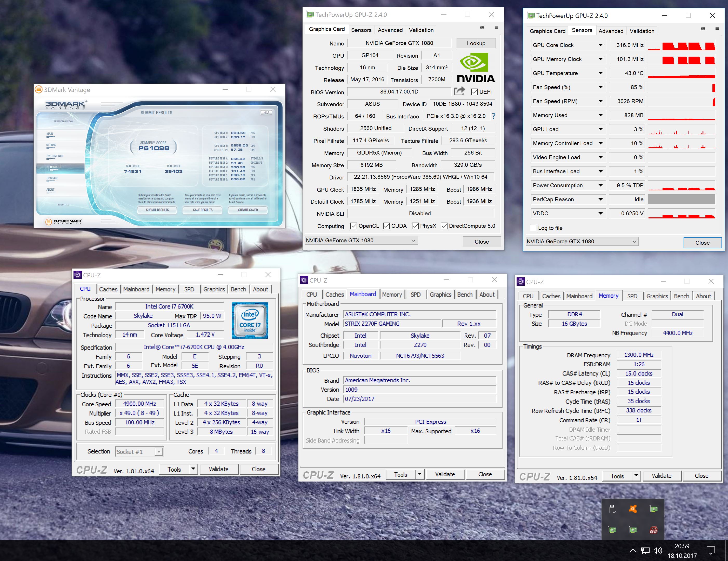This screenshot has width=728, height=561.
Task: Click the Intel Core i7 inside badge in CPU-Z
Action: [250, 320]
